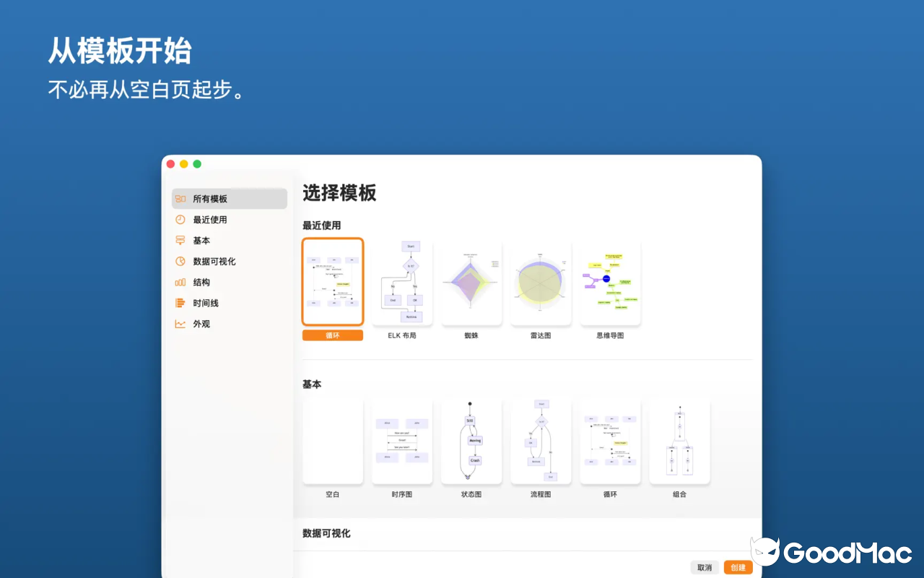Click the orange 创建 create button

738,567
